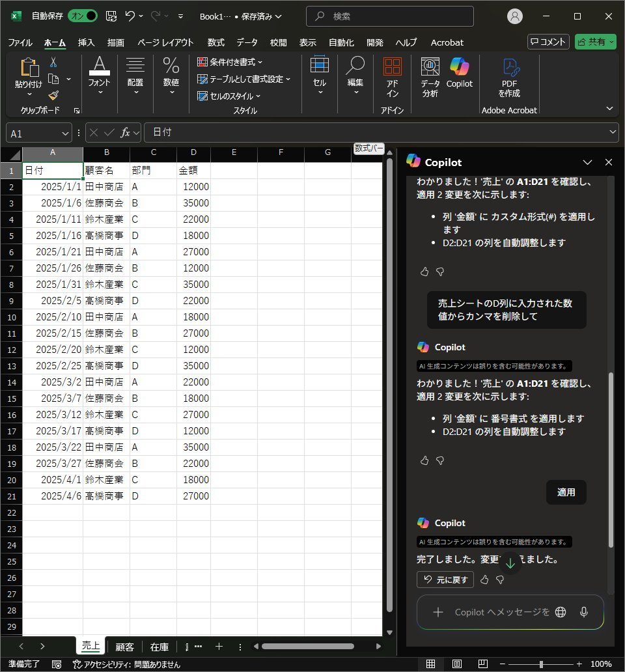This screenshot has width=625, height=672.
Task: Click the zoom out minus button
Action: click(503, 664)
